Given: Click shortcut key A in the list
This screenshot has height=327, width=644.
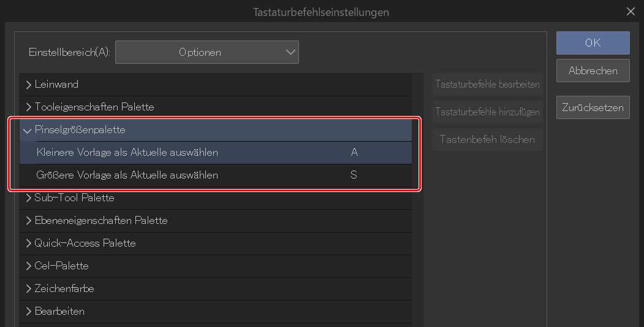Looking at the screenshot, I should click(x=354, y=153).
